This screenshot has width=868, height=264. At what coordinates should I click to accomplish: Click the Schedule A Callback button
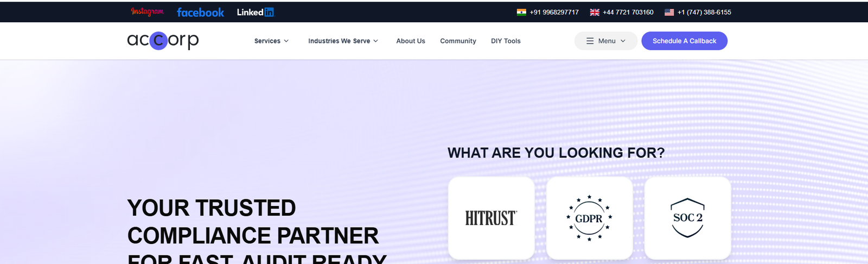click(684, 41)
